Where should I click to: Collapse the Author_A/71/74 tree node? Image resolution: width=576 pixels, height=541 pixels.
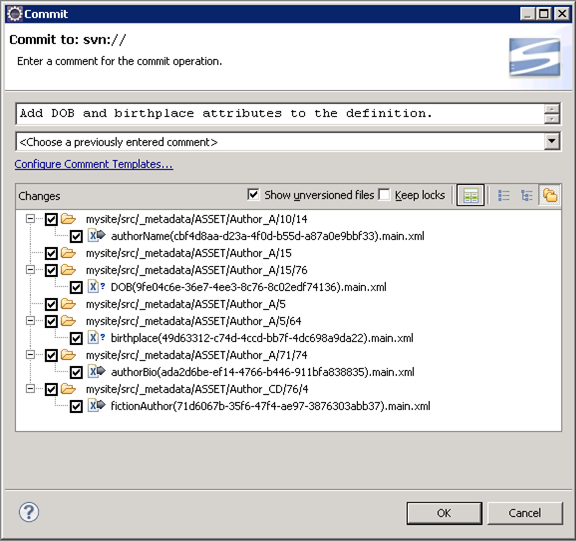click(30, 355)
